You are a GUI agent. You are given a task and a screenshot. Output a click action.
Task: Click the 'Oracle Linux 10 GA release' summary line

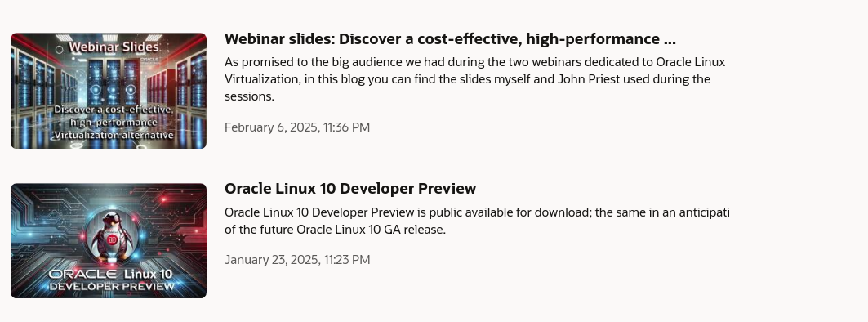pyautogui.click(x=335, y=230)
